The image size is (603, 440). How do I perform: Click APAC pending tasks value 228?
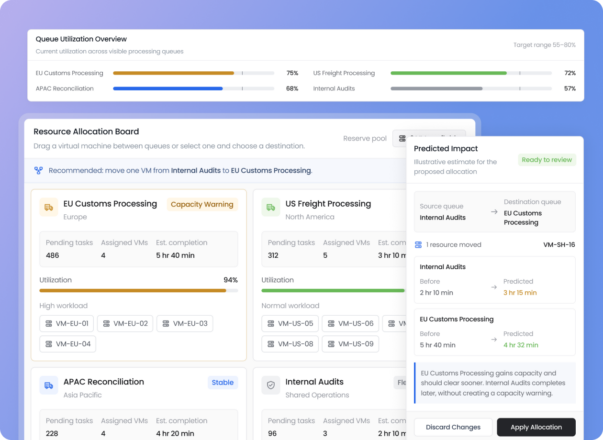pos(52,433)
